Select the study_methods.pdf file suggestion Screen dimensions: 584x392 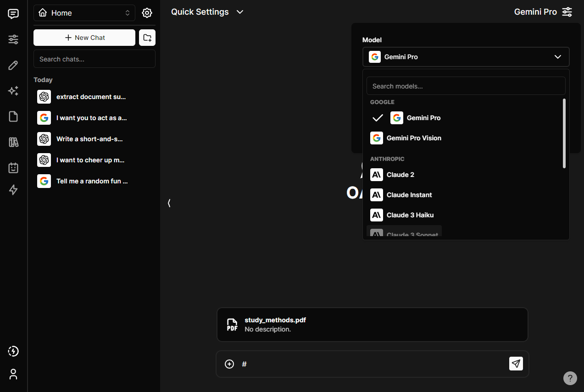point(372,325)
